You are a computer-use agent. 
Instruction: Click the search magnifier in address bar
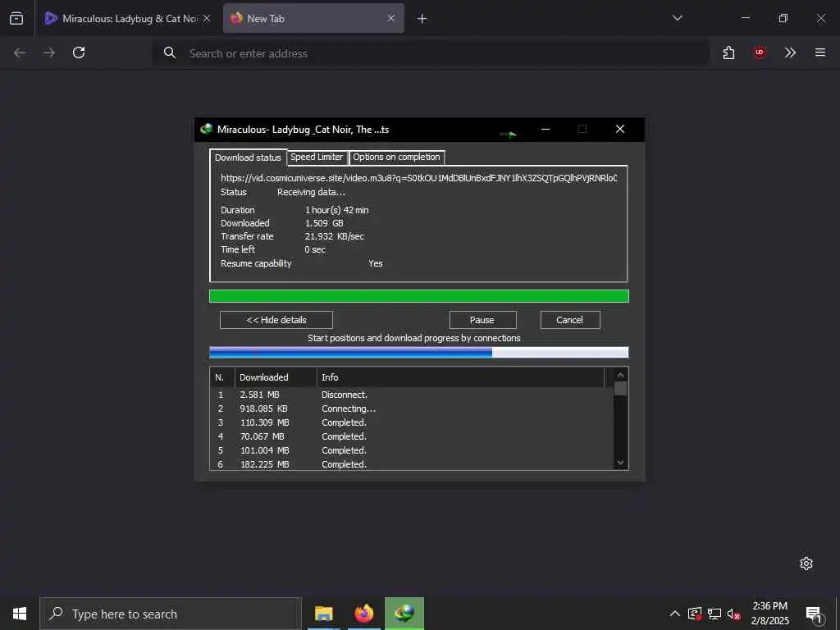coord(169,52)
